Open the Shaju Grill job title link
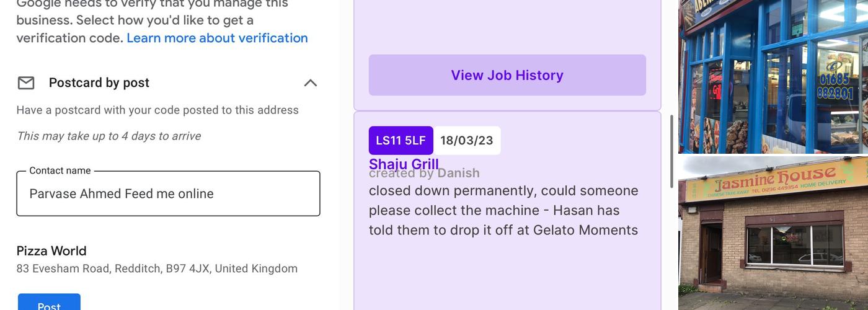 [404, 163]
